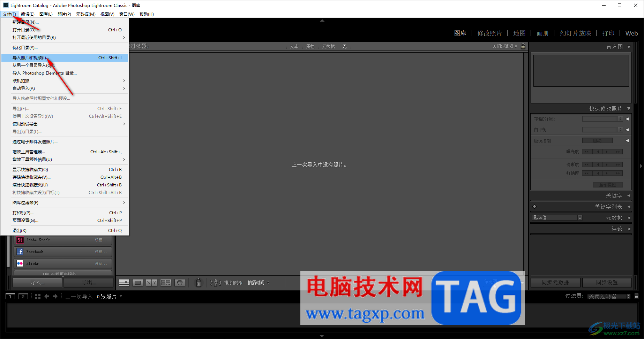644x339 pixels.
Task: Open the 关闭过滤器 dropdown in library filter bar
Action: pos(504,46)
